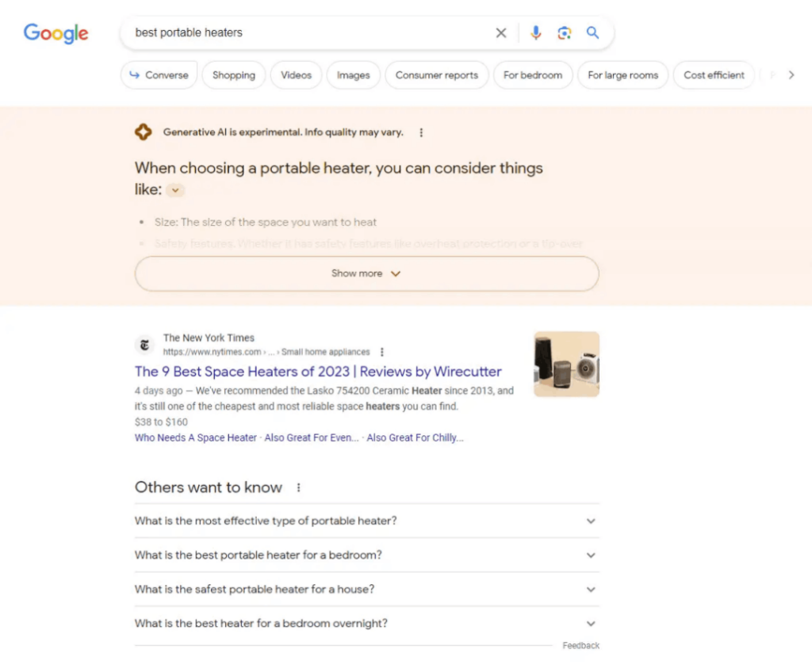Viewport: 812px width, 672px height.
Task: Open Google Lens image search
Action: 565,32
